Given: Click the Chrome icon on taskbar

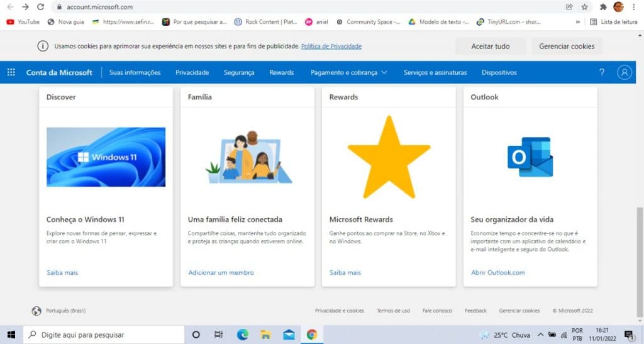Looking at the screenshot, I should (312, 335).
